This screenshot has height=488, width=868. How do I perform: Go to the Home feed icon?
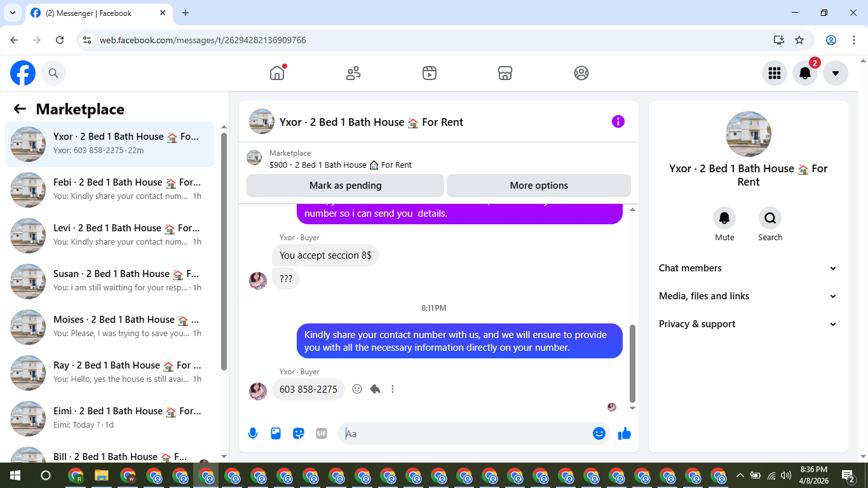pyautogui.click(x=277, y=73)
